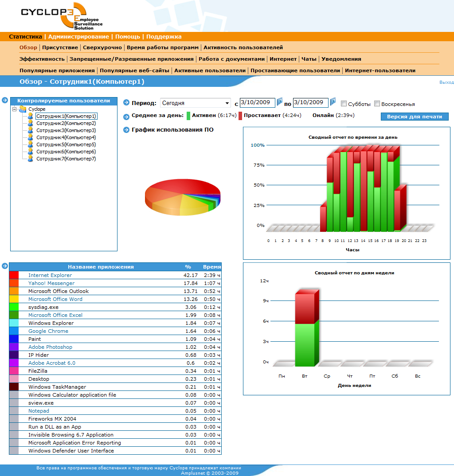Open the start date calendar picker
Screen dimensions: 454x476
(x=280, y=101)
